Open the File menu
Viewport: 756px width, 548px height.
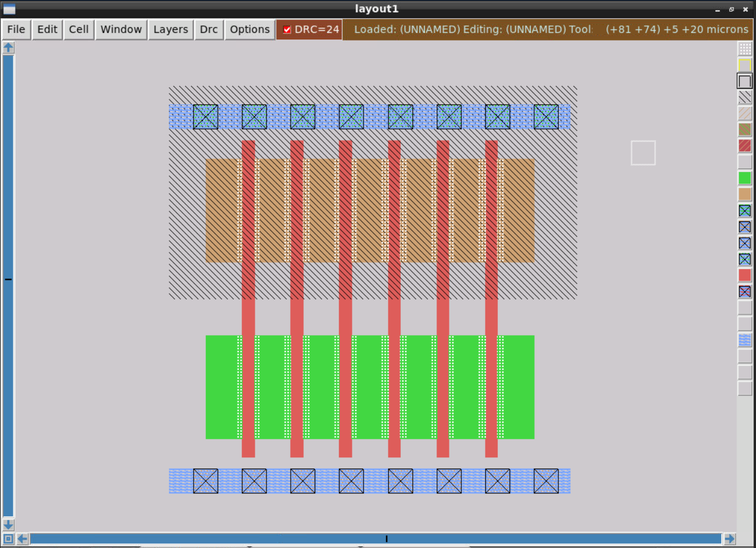click(15, 29)
